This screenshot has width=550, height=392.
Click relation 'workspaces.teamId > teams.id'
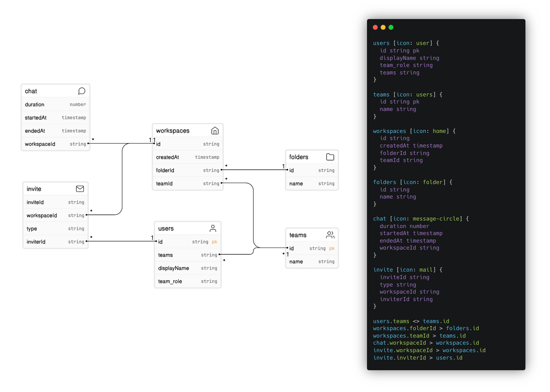click(x=419, y=336)
